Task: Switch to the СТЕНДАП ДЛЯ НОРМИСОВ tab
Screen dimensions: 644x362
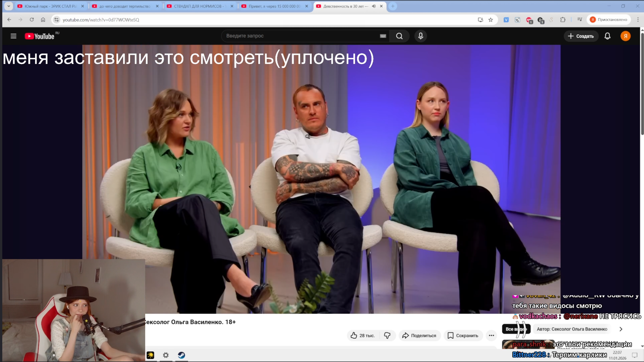Action: 198,6
